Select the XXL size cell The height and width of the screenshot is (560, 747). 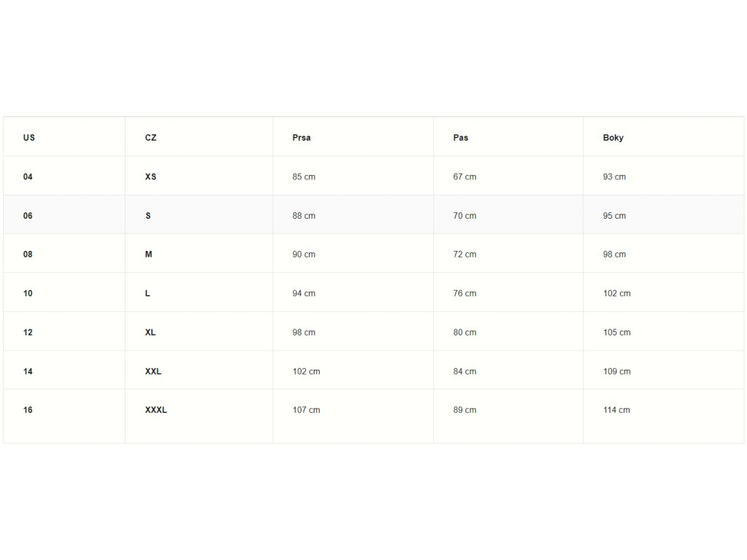click(153, 371)
